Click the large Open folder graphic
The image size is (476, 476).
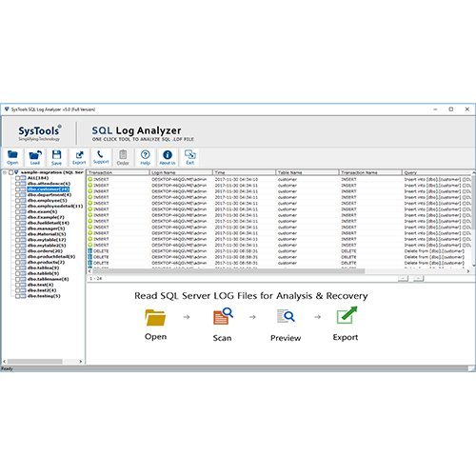tap(155, 318)
